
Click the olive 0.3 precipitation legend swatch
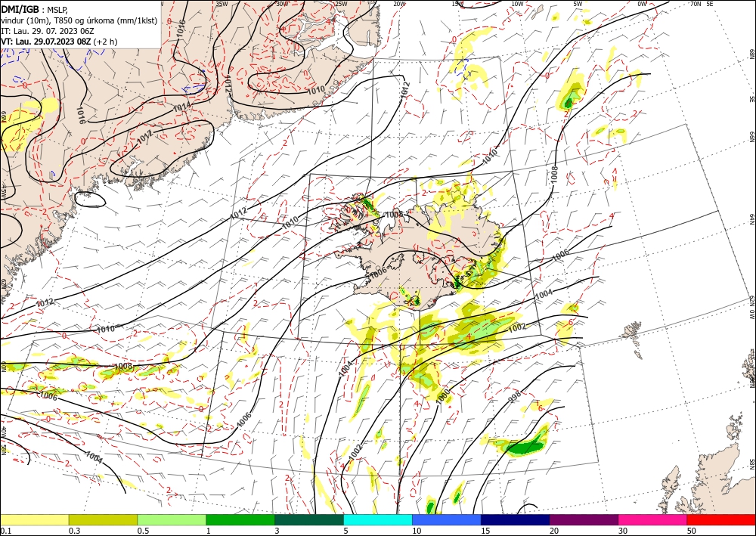[x=103, y=519]
